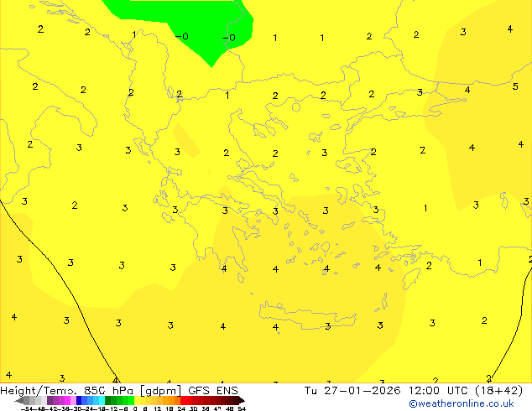532x411 pixels.
Task: Select the dark blue legend swatch near -30
Action: pos(79,400)
